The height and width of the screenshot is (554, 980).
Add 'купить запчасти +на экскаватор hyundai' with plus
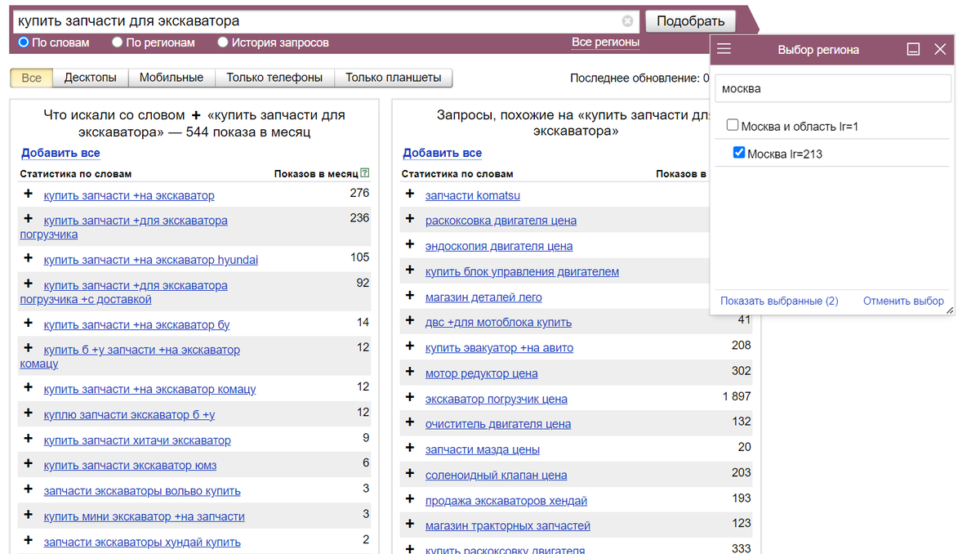click(x=29, y=258)
